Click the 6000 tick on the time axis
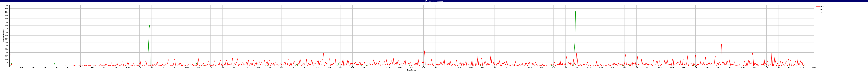The image size is (868, 73). click(719, 68)
